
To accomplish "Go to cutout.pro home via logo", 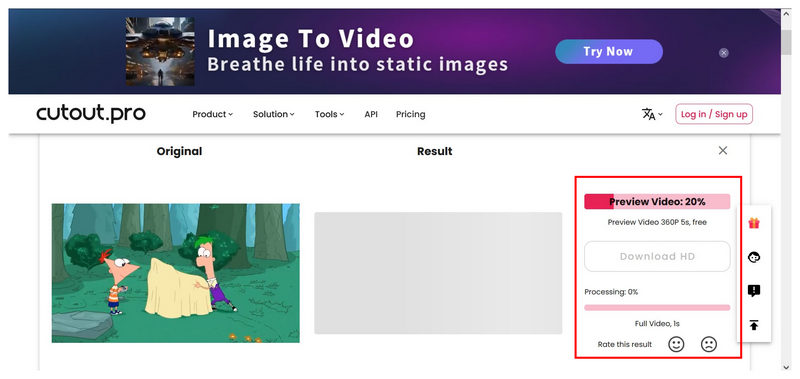I will tap(91, 113).
